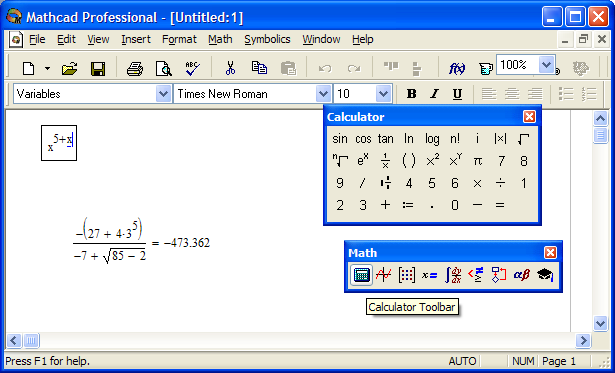Cut selection with the scissors icon
615x373 pixels.
pyautogui.click(x=230, y=68)
